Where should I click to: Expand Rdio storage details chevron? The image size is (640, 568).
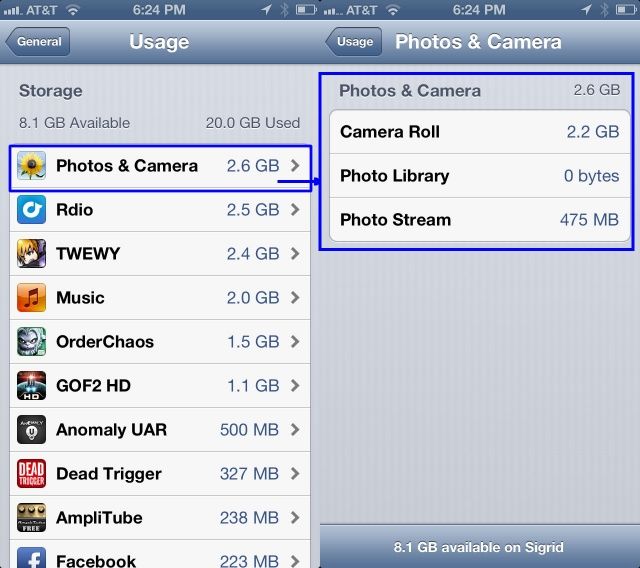click(x=295, y=210)
